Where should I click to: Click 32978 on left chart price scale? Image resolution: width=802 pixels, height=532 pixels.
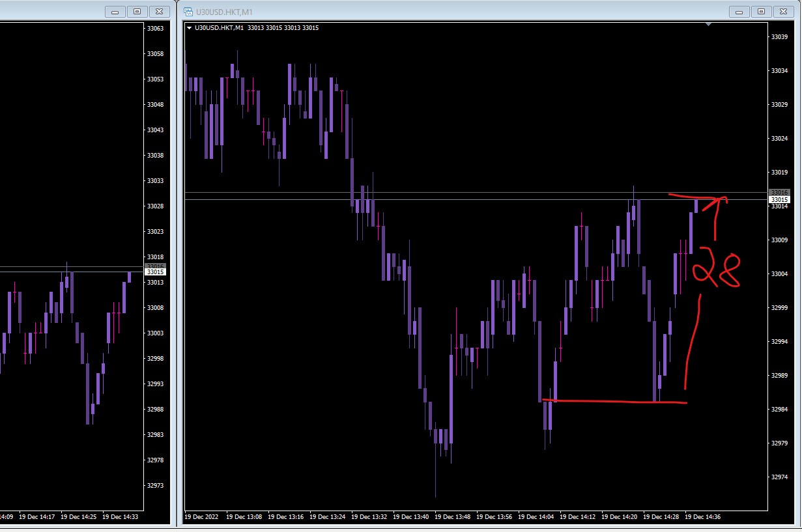[x=156, y=460]
